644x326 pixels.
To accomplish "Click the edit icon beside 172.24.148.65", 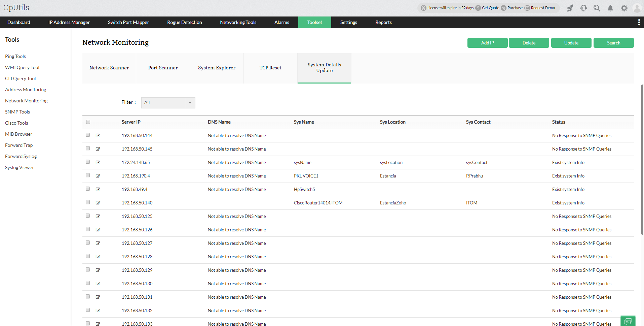I will click(x=98, y=162).
